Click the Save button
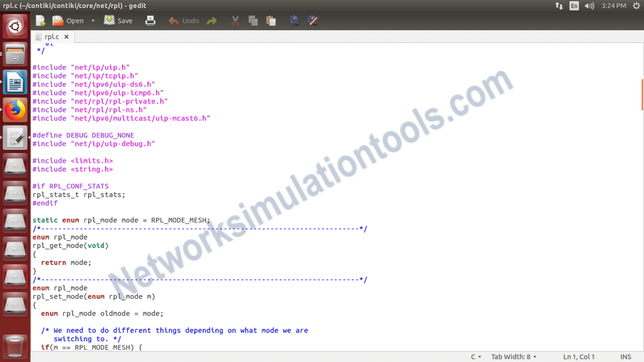 tap(119, 21)
